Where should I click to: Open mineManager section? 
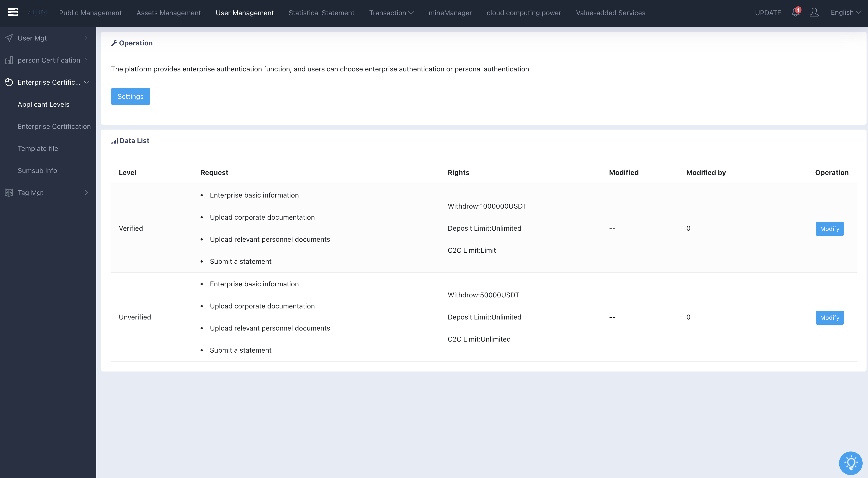tap(450, 13)
